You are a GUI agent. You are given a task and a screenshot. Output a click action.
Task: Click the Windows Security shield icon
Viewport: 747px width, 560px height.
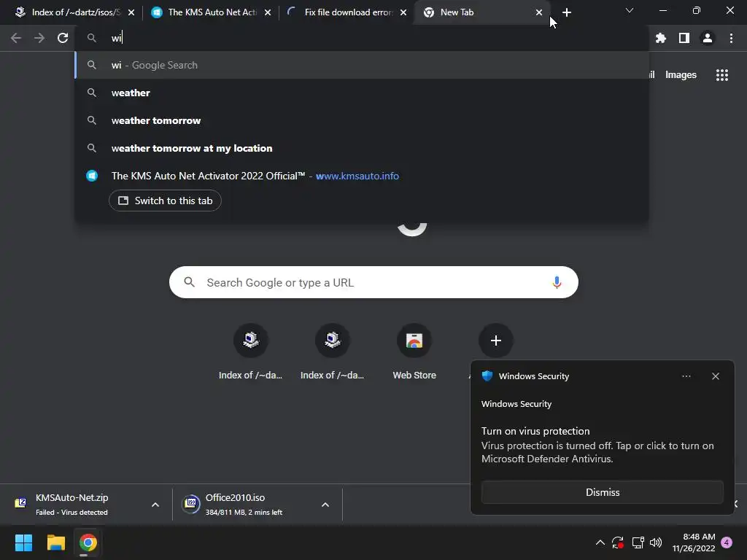click(x=487, y=376)
